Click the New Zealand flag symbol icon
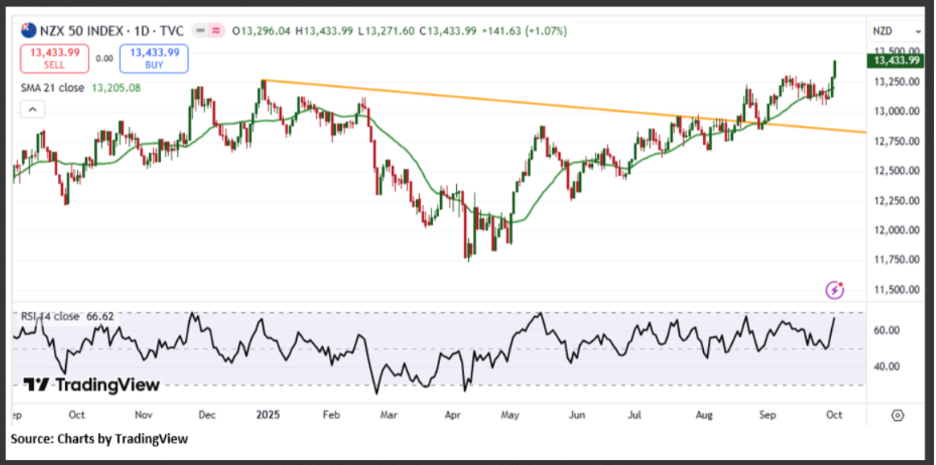This screenshot has height=465, width=936. pyautogui.click(x=26, y=30)
